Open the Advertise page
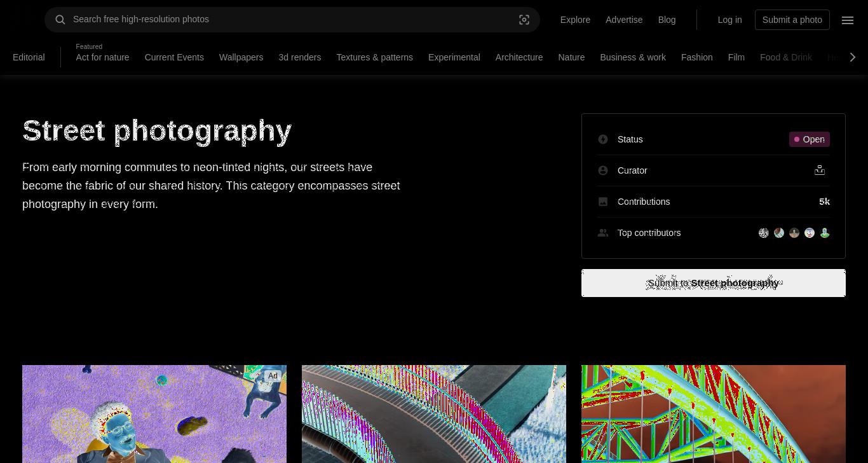The width and height of the screenshot is (868, 463). pos(624,20)
